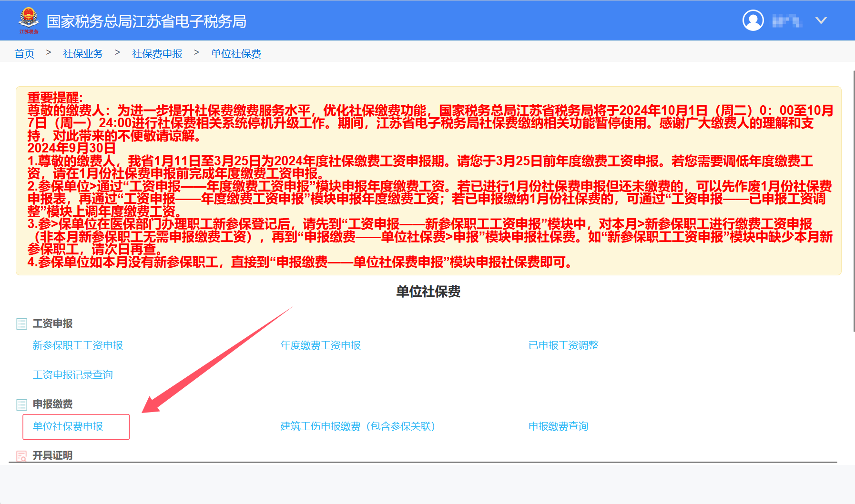The image size is (855, 504).
Task: Open the user account avatar
Action: (x=753, y=20)
